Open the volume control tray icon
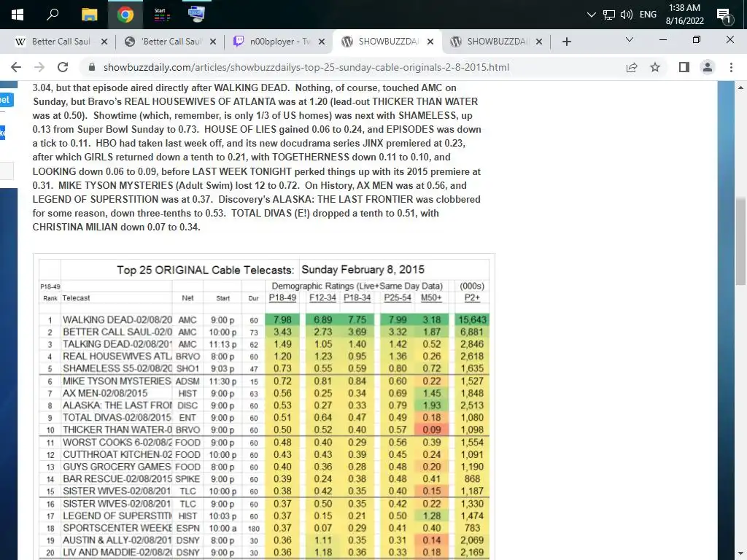 point(627,15)
